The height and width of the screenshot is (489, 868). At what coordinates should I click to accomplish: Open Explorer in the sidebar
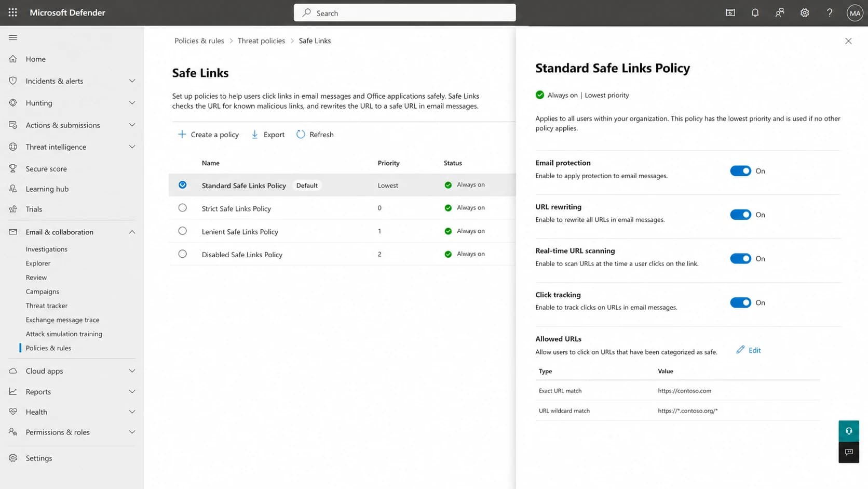point(38,263)
